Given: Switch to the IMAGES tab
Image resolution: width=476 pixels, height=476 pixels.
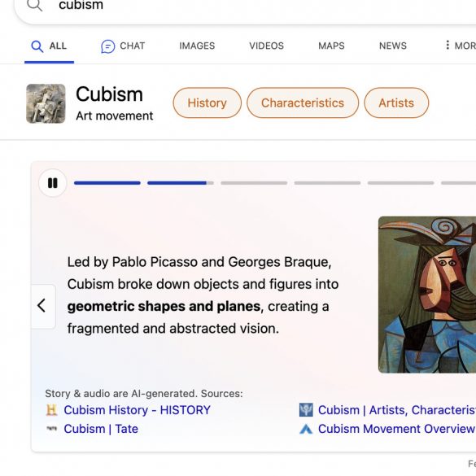Looking at the screenshot, I should (197, 46).
